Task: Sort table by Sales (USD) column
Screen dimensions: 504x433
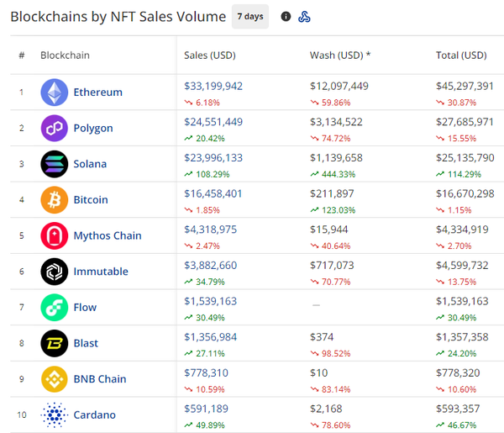Action: (210, 55)
